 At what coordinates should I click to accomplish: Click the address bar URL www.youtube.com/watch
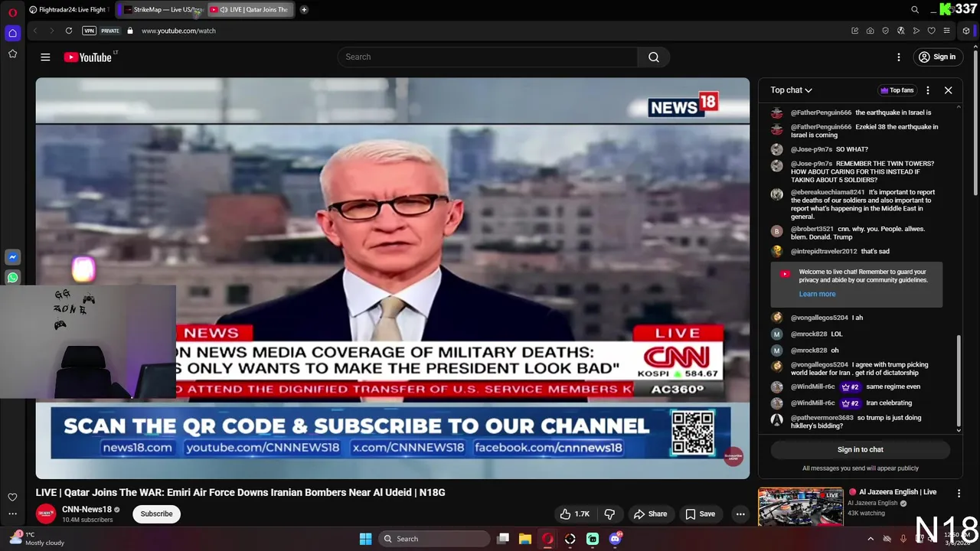(178, 31)
